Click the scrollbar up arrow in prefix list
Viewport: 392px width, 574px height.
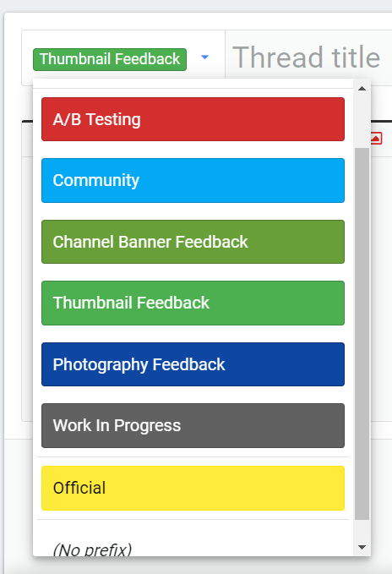(x=362, y=89)
